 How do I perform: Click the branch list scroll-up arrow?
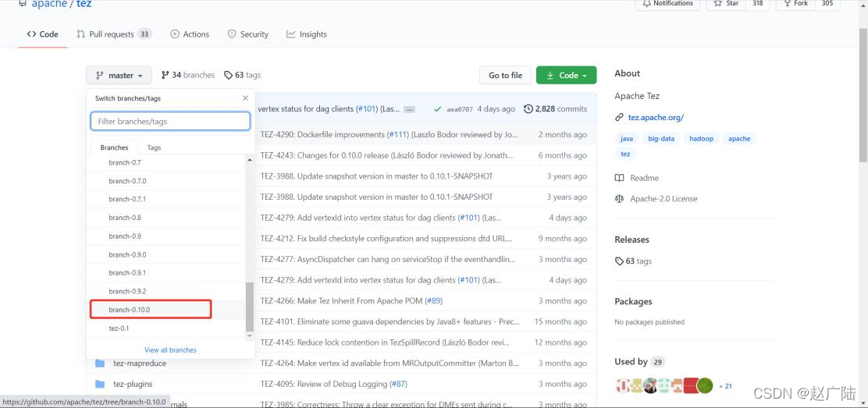tap(250, 160)
